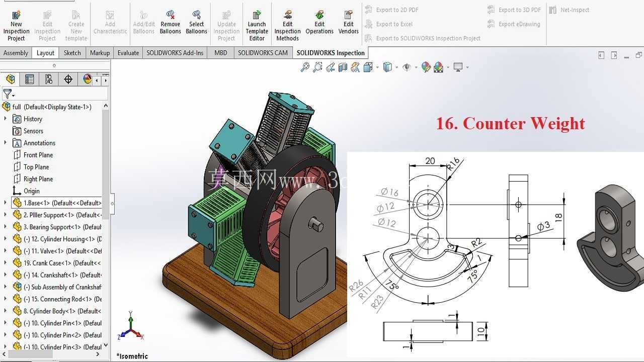Expand the History folder

(x=6, y=119)
